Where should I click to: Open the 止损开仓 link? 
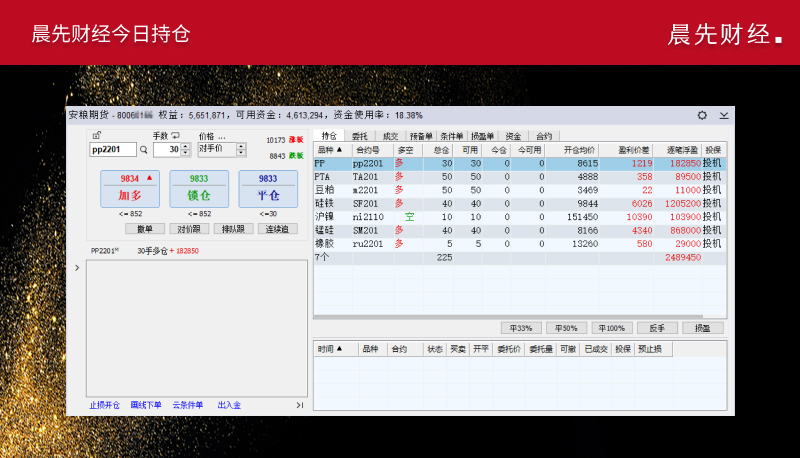[x=104, y=405]
